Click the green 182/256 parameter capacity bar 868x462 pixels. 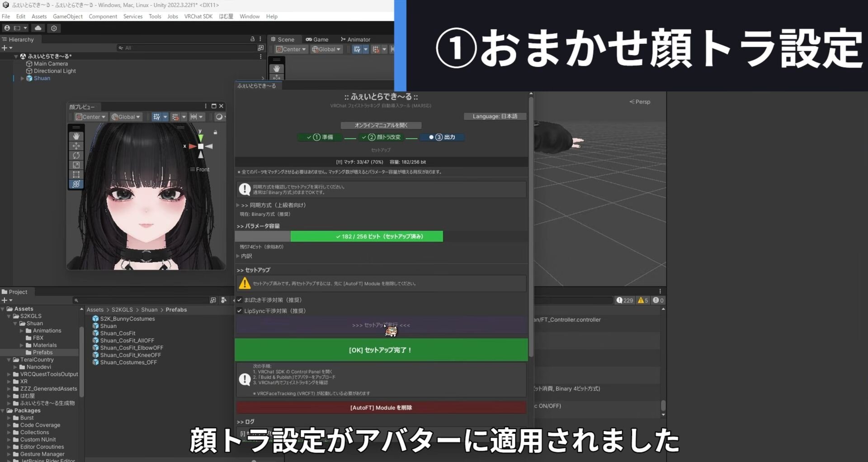pos(366,236)
